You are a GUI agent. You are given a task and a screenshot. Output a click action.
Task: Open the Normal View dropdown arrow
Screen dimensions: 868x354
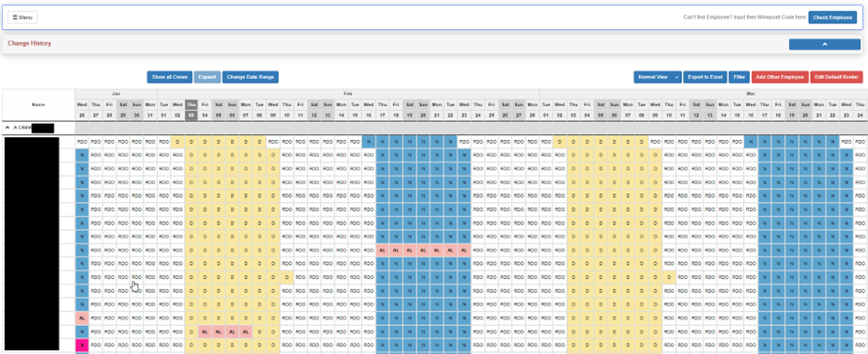point(677,77)
